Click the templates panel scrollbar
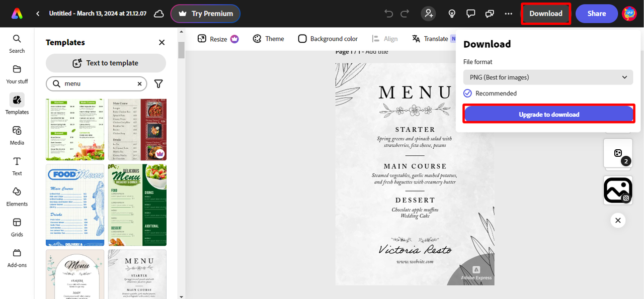Screen dimensions: 644x299 tap(182, 50)
